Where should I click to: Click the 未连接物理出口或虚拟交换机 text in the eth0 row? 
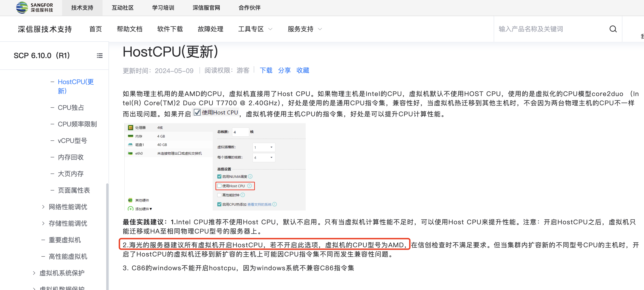point(179,154)
